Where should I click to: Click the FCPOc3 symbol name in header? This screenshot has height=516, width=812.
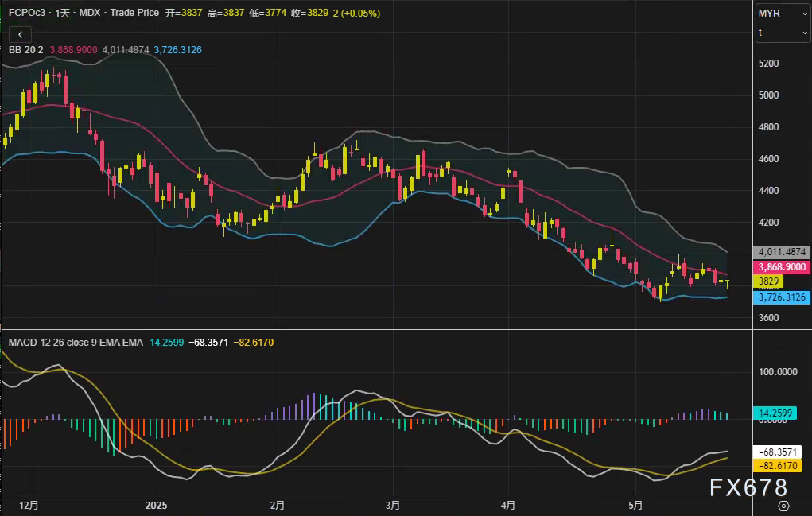point(22,14)
